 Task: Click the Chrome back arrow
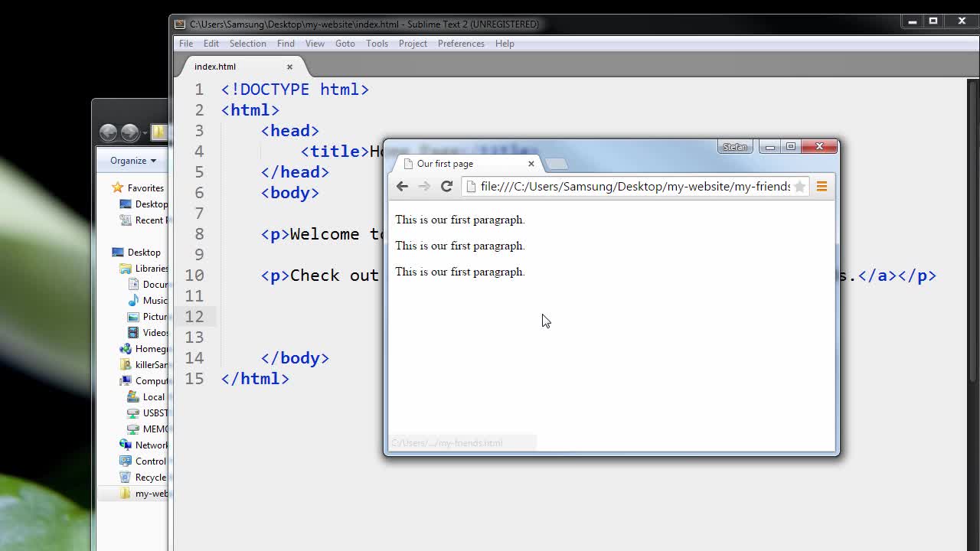tap(402, 186)
